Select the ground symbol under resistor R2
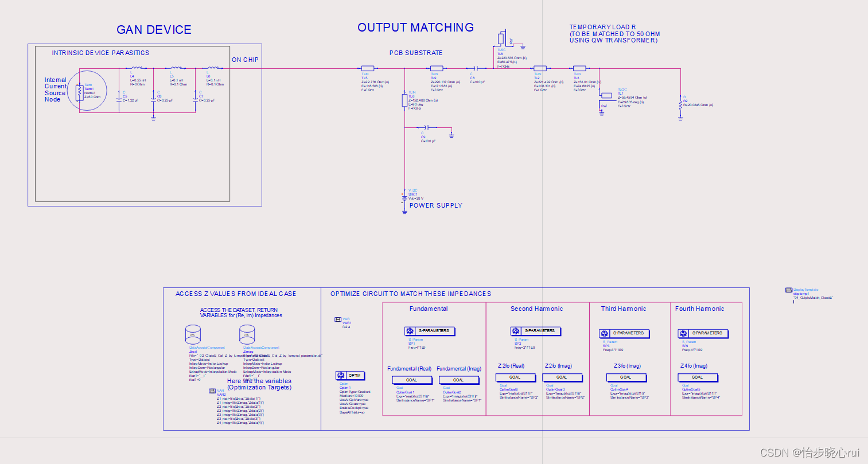Viewport: 868px width, 464px height. click(x=680, y=118)
